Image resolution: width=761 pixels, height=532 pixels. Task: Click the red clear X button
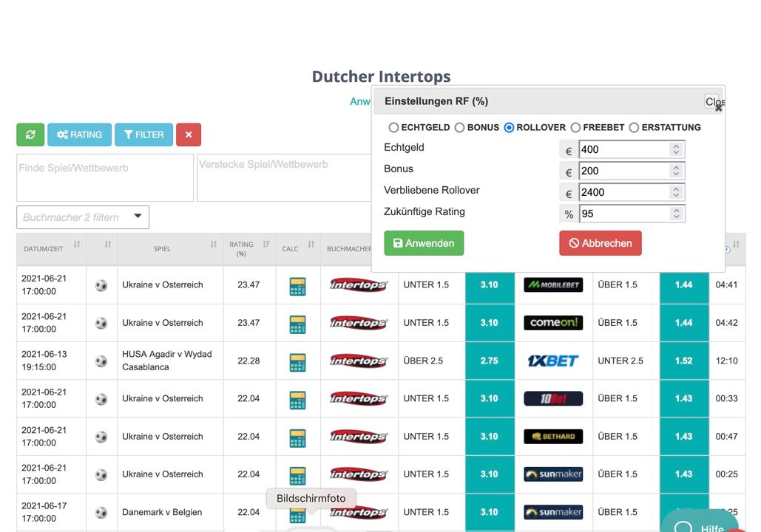pyautogui.click(x=189, y=134)
